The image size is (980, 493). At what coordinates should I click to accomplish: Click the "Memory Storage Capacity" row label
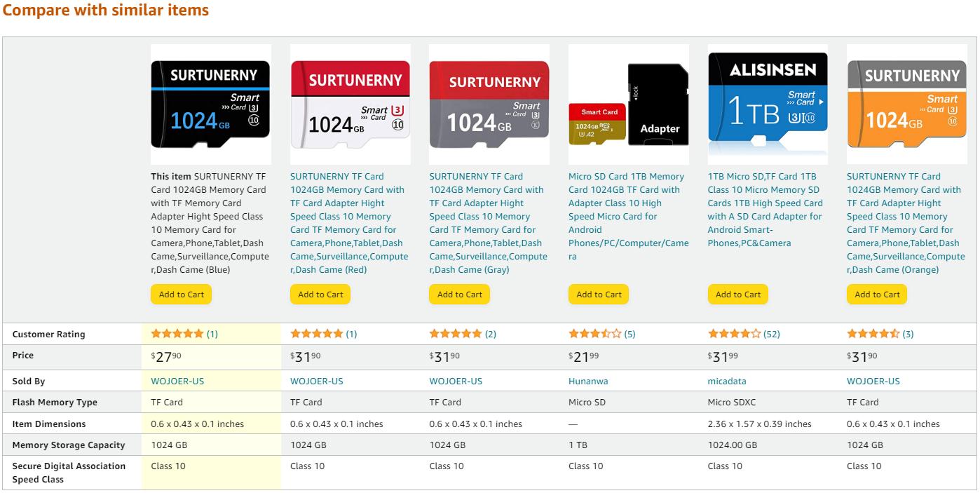coord(69,445)
